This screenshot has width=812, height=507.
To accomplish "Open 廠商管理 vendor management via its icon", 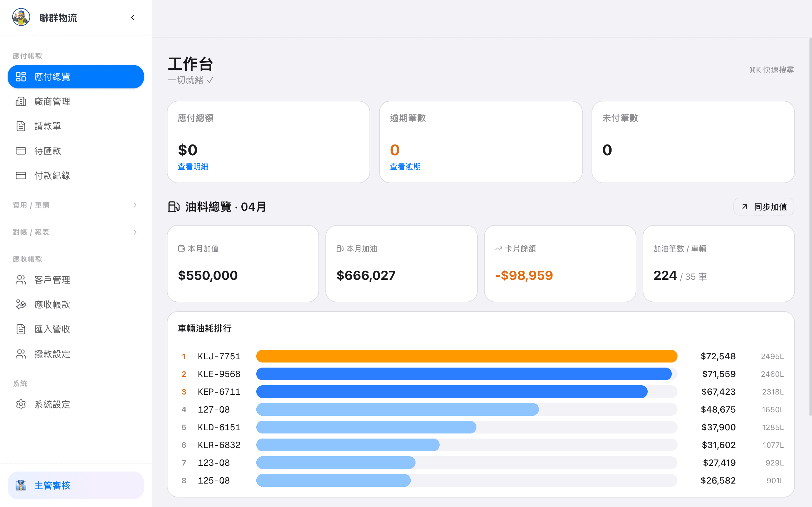I will (x=21, y=101).
